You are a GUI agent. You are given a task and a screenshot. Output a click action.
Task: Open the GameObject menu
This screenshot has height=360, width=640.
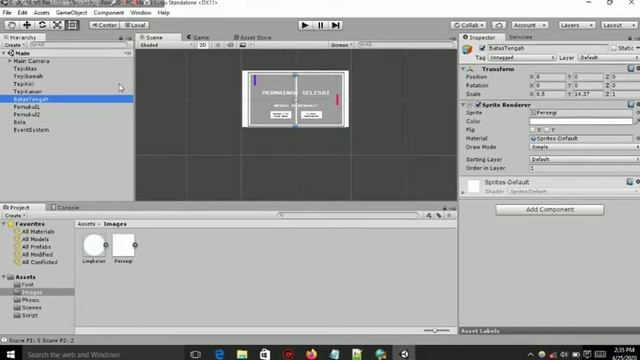coord(71,13)
